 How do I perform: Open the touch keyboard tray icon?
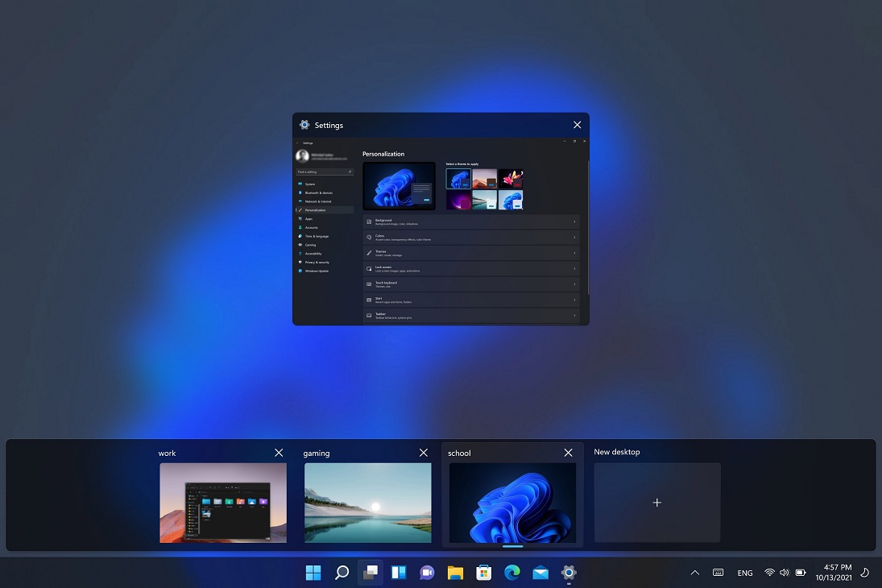point(718,573)
